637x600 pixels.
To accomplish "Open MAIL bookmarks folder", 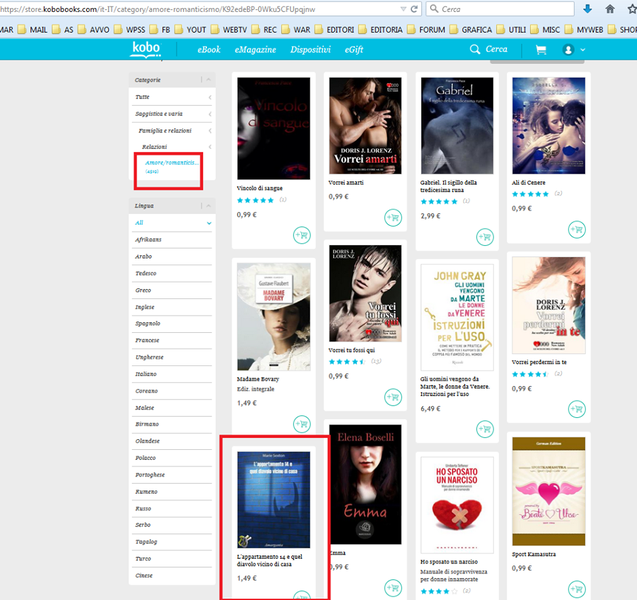I will pos(33,30).
